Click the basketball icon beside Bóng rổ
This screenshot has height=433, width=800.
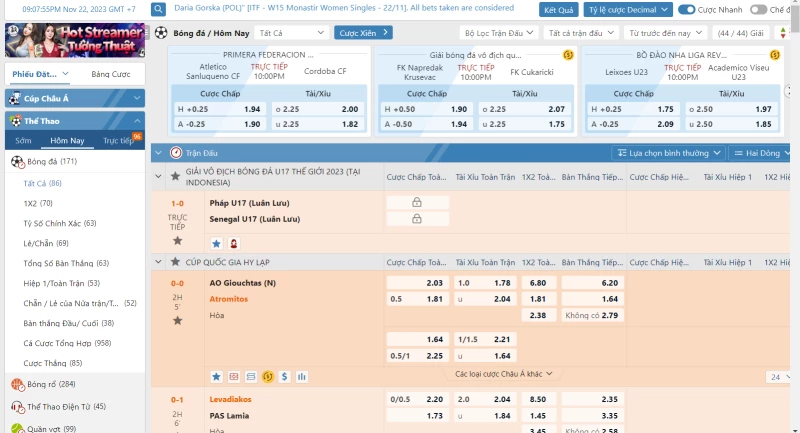click(x=17, y=385)
